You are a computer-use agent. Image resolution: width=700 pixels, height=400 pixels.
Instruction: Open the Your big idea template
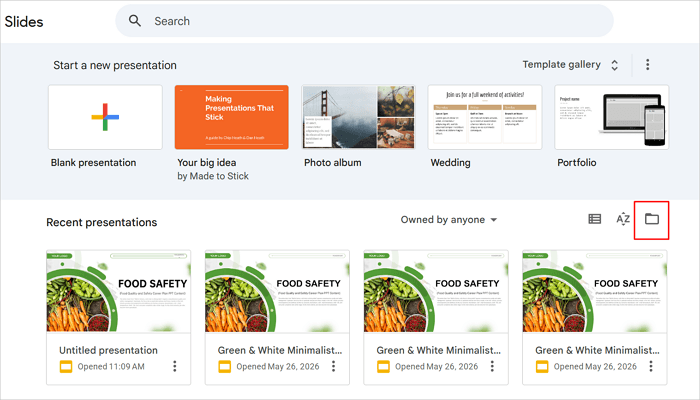point(232,117)
